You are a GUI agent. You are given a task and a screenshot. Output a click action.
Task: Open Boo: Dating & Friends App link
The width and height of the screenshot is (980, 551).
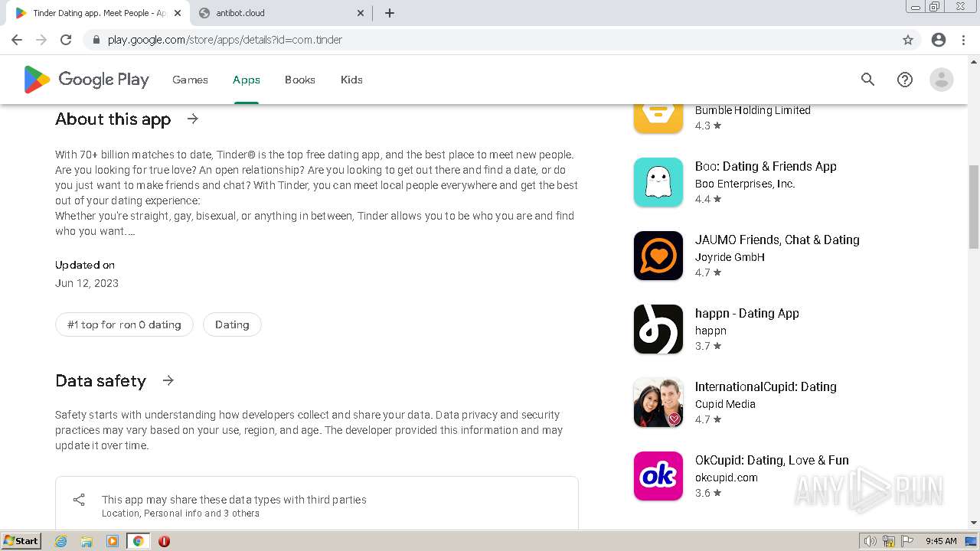pyautogui.click(x=766, y=166)
